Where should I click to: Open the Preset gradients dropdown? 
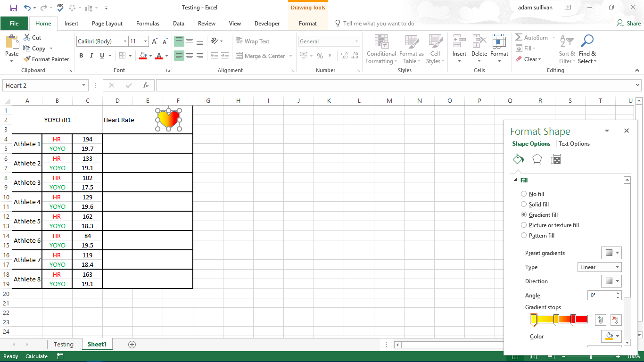611,253
